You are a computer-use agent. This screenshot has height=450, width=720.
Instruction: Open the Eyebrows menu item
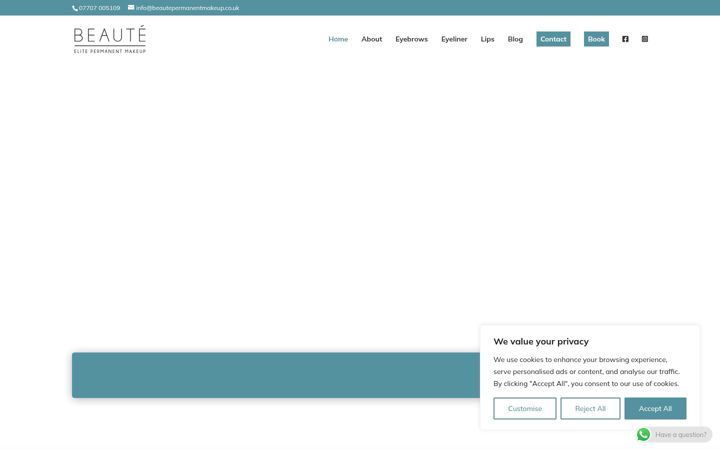point(411,39)
